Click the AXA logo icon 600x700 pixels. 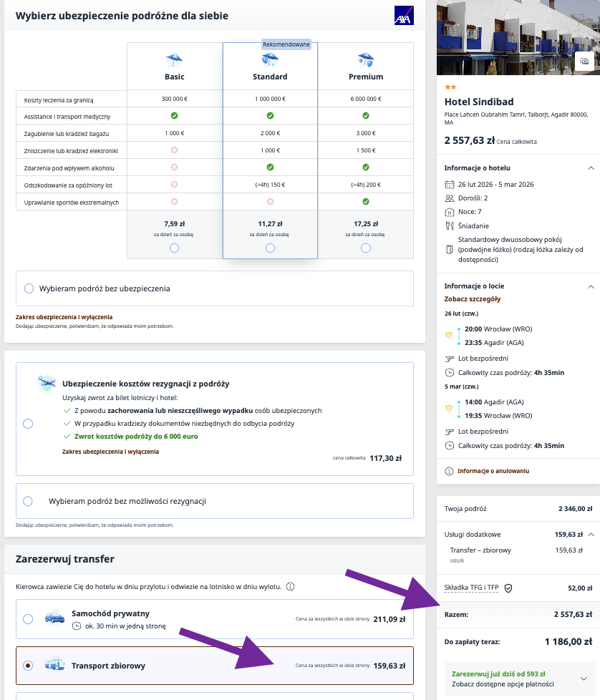(404, 16)
